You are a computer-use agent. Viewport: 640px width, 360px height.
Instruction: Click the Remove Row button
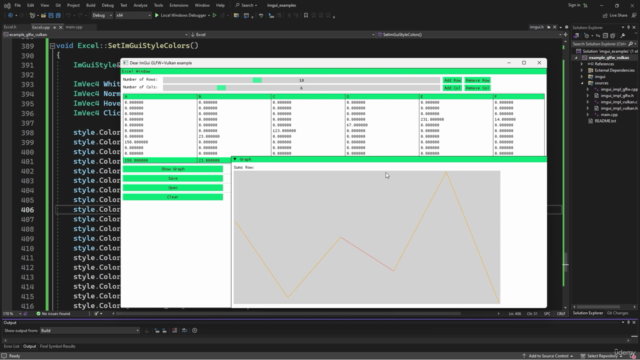[478, 80]
